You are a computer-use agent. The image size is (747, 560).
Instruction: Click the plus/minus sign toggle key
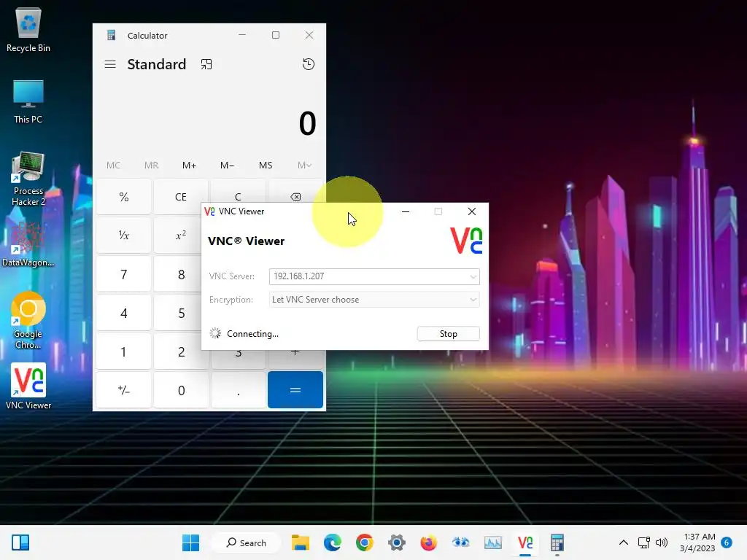124,391
